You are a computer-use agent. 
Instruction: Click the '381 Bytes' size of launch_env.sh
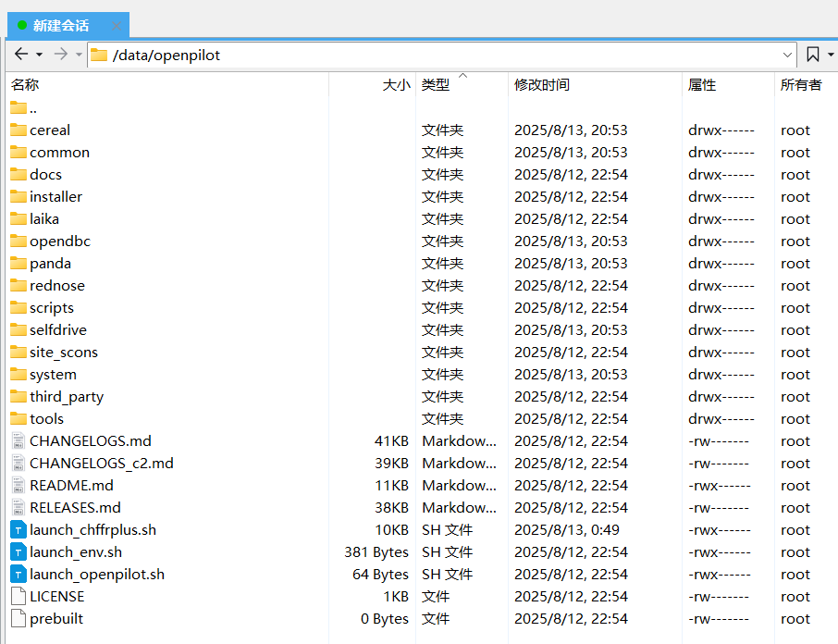[x=376, y=551]
